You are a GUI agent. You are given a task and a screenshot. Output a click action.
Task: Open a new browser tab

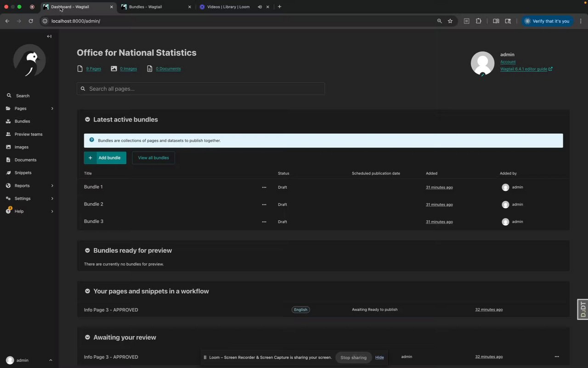coord(279,7)
